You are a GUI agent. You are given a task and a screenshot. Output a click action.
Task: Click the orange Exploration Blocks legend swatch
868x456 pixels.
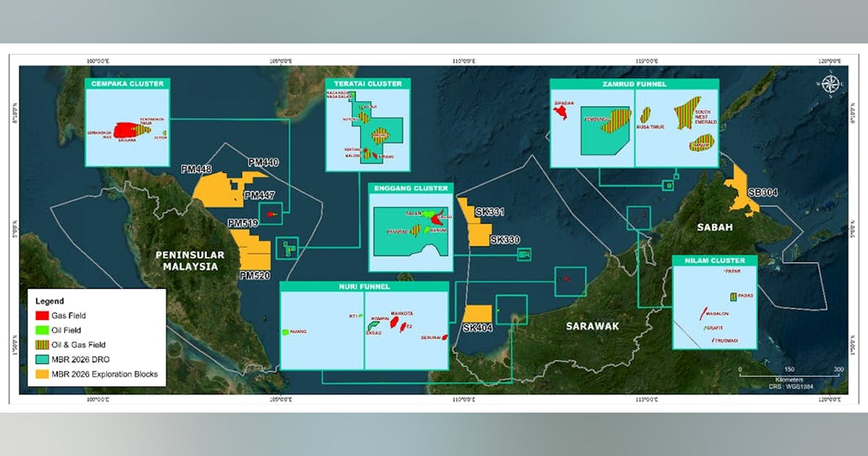click(x=41, y=374)
